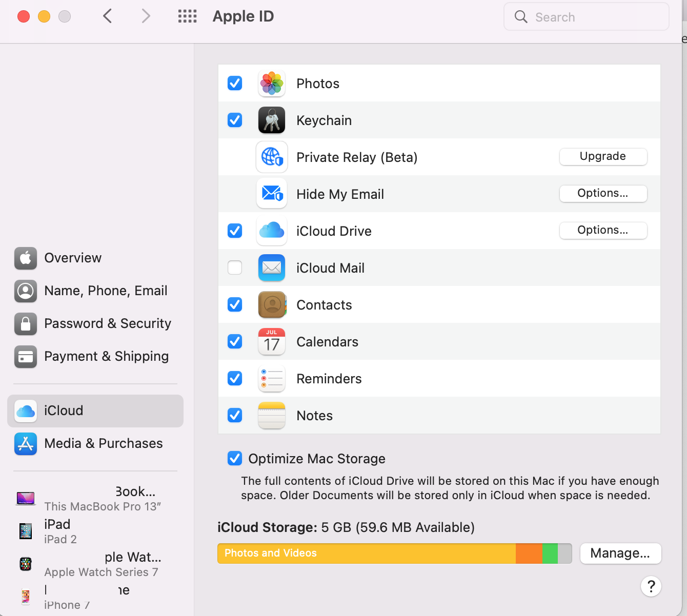
Task: Select the iCloud sidebar item
Action: coord(95,411)
